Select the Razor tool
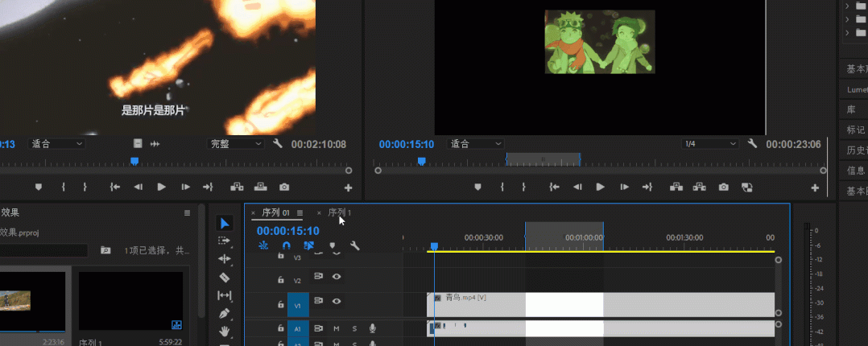Viewport: 868px width, 346px height. pyautogui.click(x=224, y=277)
